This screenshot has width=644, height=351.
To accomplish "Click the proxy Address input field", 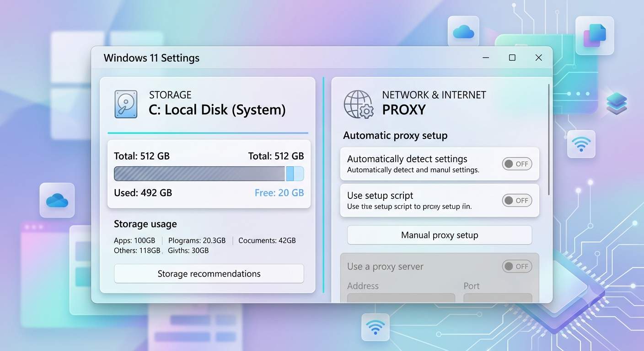I will coord(401,298).
